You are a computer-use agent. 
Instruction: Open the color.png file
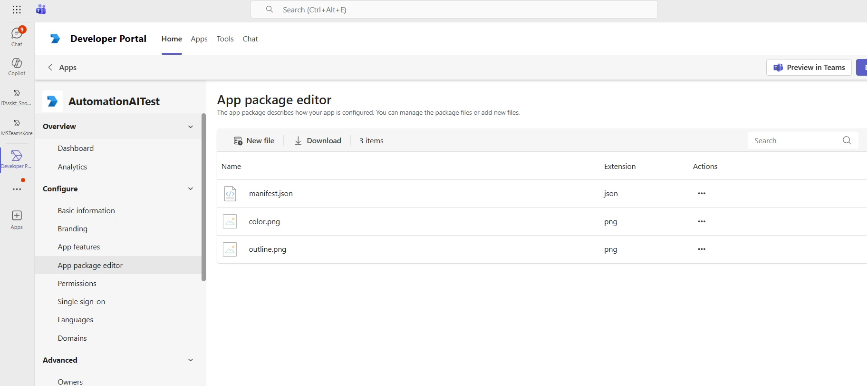coord(264,221)
